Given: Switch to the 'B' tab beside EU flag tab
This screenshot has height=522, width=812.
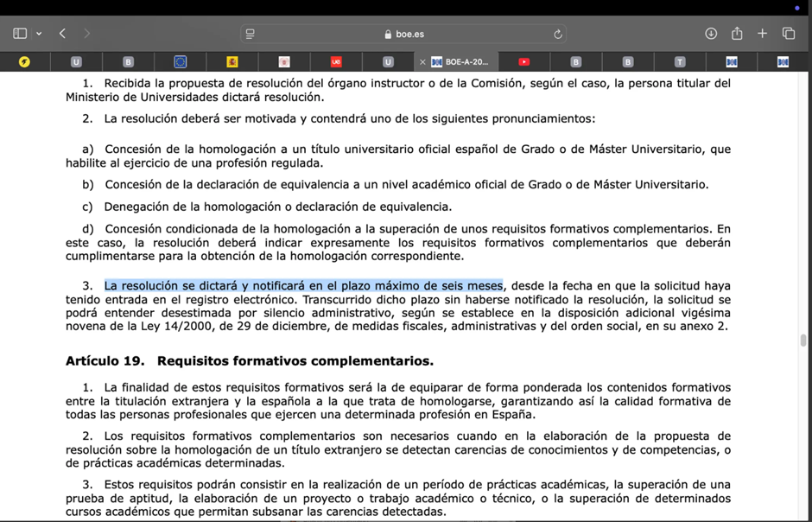Looking at the screenshot, I should coord(128,62).
